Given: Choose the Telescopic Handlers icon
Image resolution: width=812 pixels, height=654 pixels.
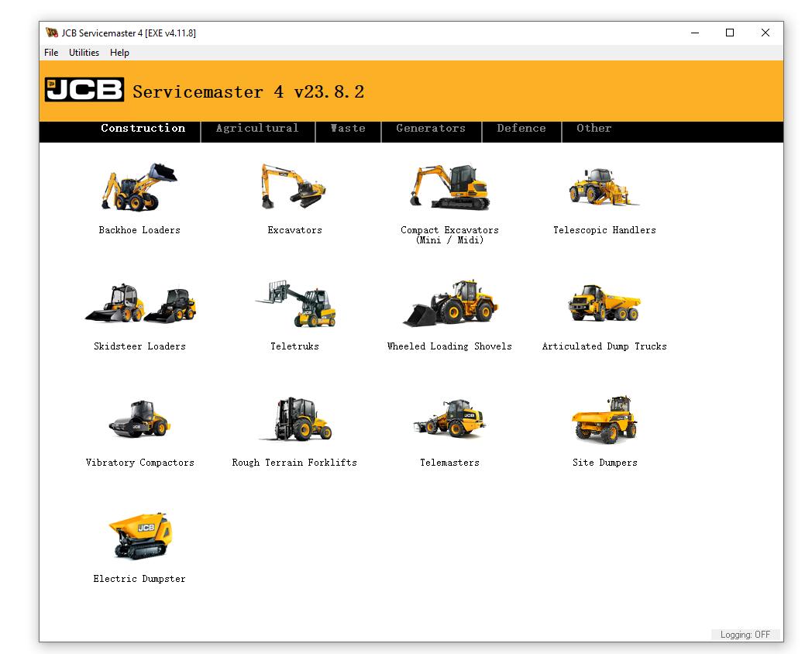Looking at the screenshot, I should tap(604, 187).
